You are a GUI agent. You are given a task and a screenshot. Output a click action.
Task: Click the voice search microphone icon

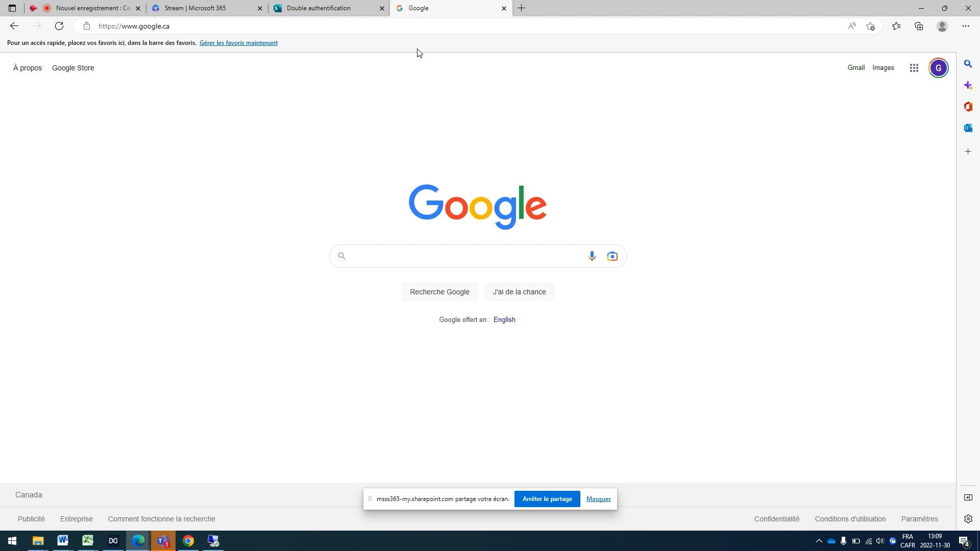[592, 256]
